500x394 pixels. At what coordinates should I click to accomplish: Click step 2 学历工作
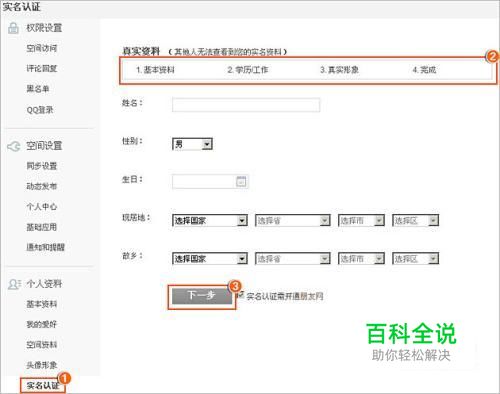point(248,70)
